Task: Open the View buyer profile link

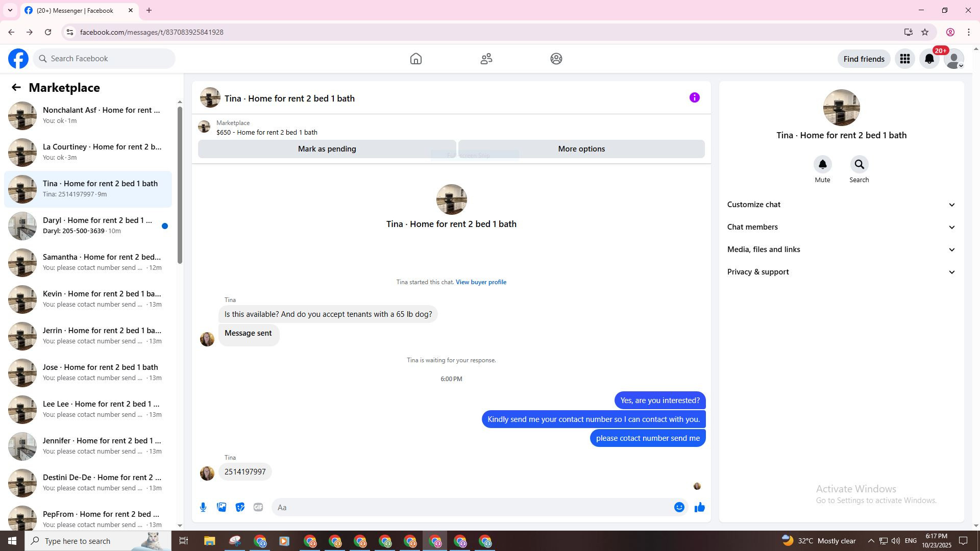Action: click(x=481, y=282)
